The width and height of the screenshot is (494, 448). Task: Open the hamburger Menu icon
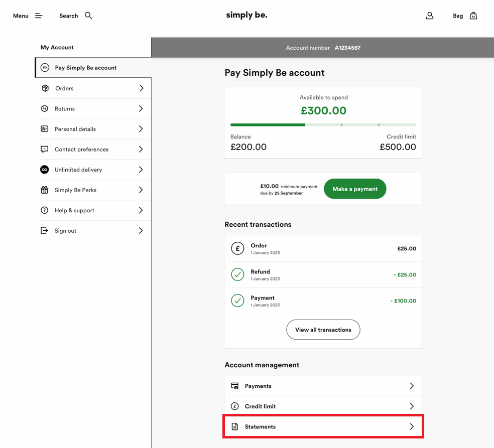[x=39, y=16]
